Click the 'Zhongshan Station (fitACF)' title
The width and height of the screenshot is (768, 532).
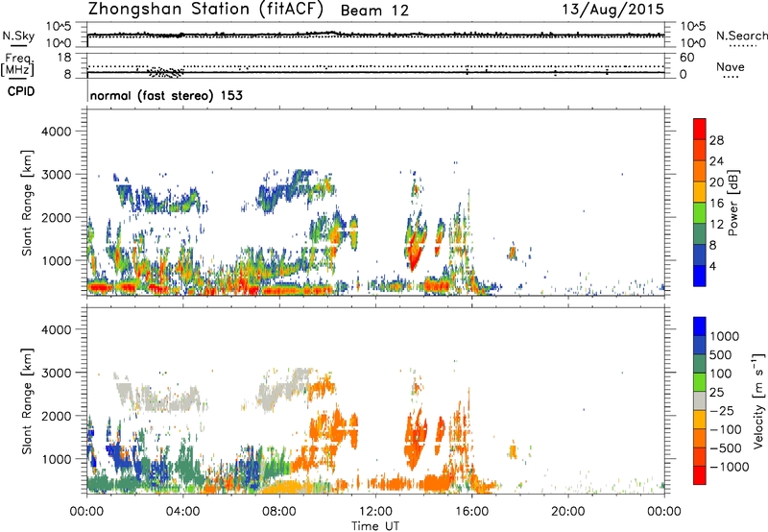[x=205, y=10]
